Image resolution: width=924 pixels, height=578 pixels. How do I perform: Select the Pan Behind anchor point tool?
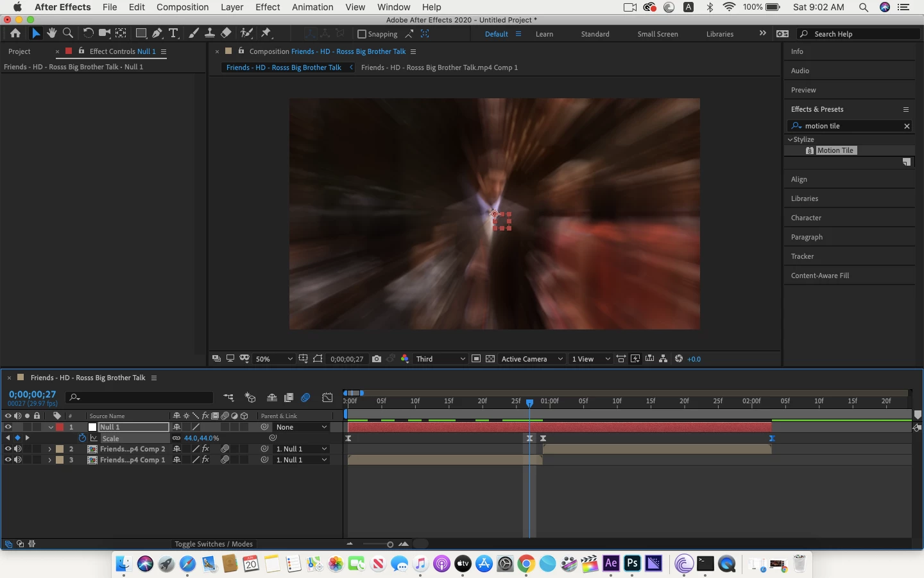(x=121, y=33)
